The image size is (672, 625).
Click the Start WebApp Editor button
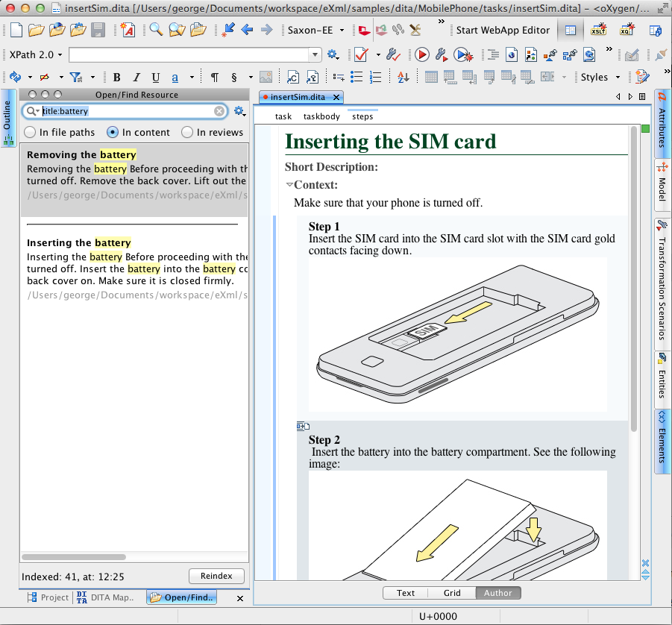(x=503, y=31)
